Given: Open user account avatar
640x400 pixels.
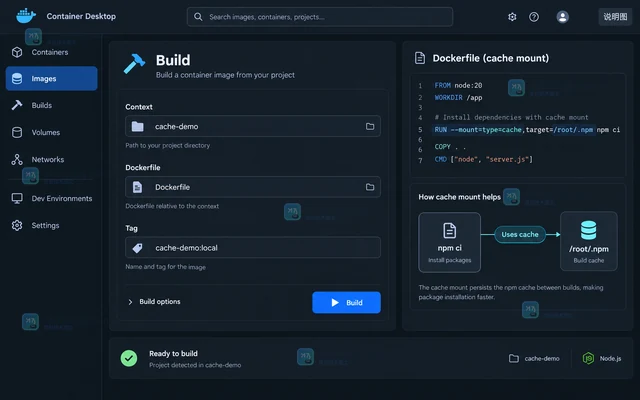Looking at the screenshot, I should coord(562,17).
